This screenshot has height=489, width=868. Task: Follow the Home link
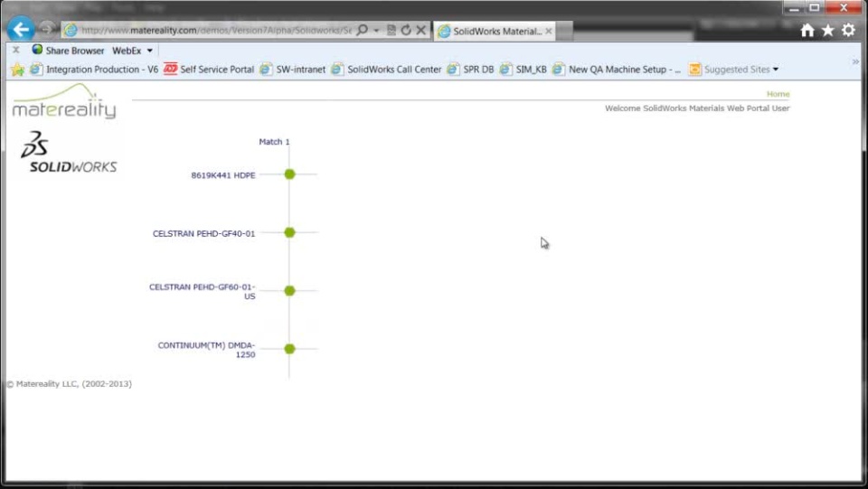click(778, 94)
